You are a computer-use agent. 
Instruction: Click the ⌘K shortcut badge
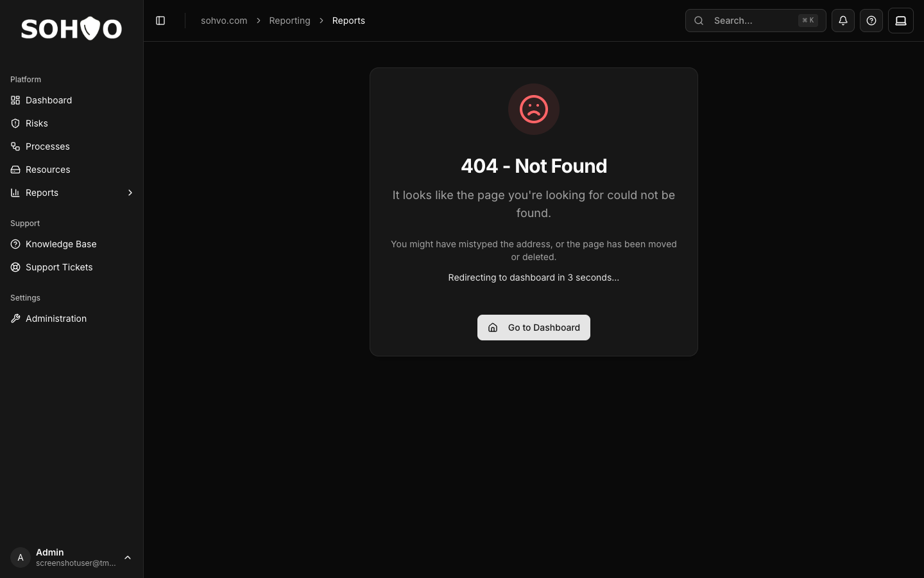809,21
